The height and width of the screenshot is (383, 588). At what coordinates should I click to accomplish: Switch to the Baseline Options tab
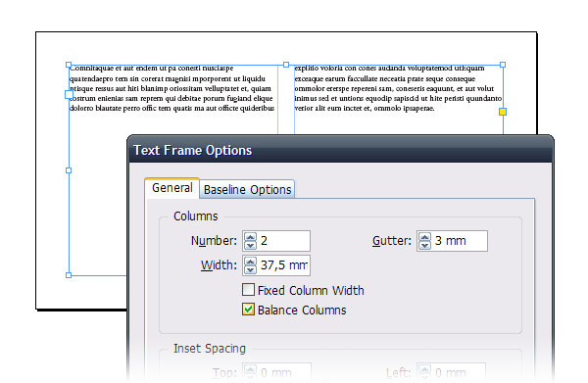click(x=247, y=189)
